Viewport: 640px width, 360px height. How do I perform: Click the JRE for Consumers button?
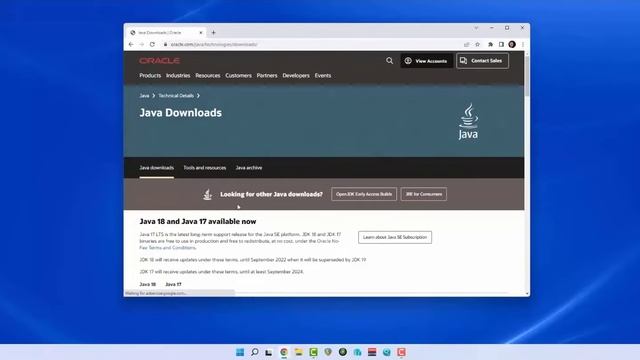424,194
